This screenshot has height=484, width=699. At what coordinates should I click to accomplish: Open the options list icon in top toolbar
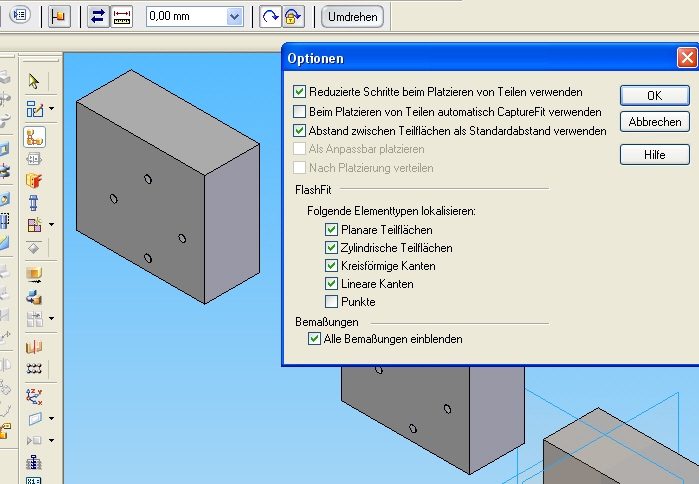20,16
